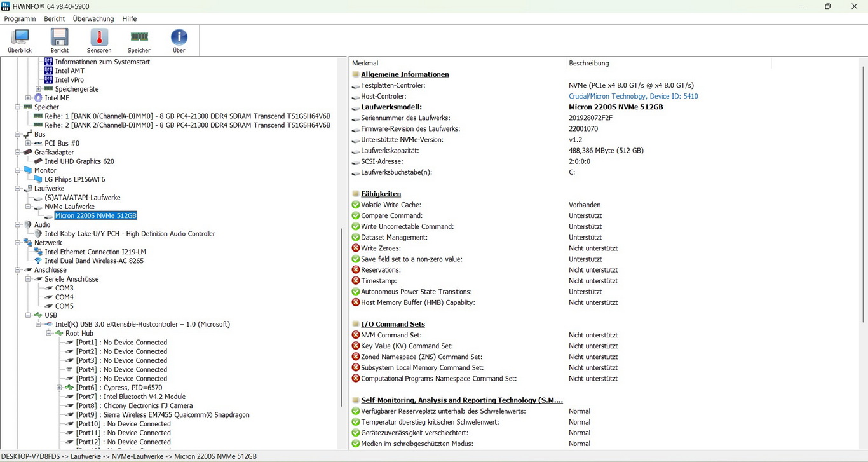Expand the PCI Bus #0 node
Image resolution: width=868 pixels, height=462 pixels.
click(28, 143)
